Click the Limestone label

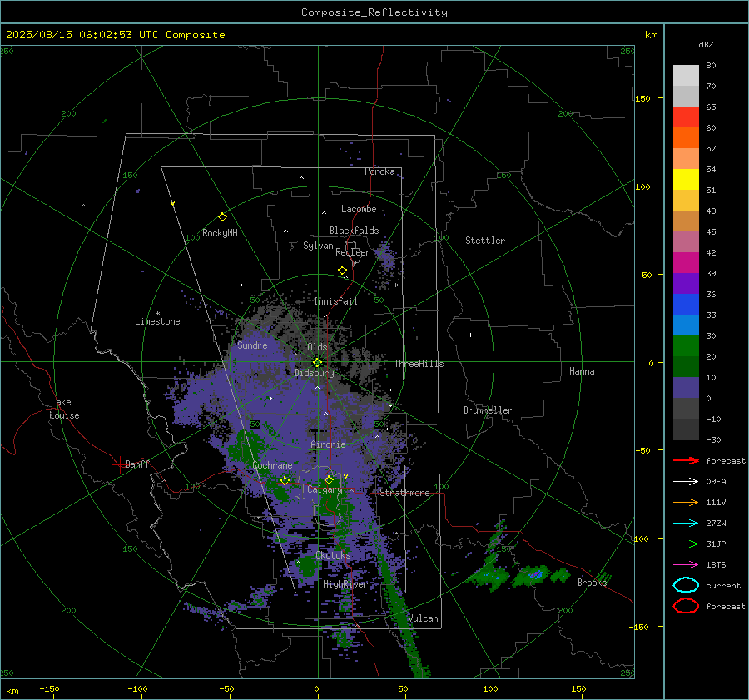[x=157, y=321]
